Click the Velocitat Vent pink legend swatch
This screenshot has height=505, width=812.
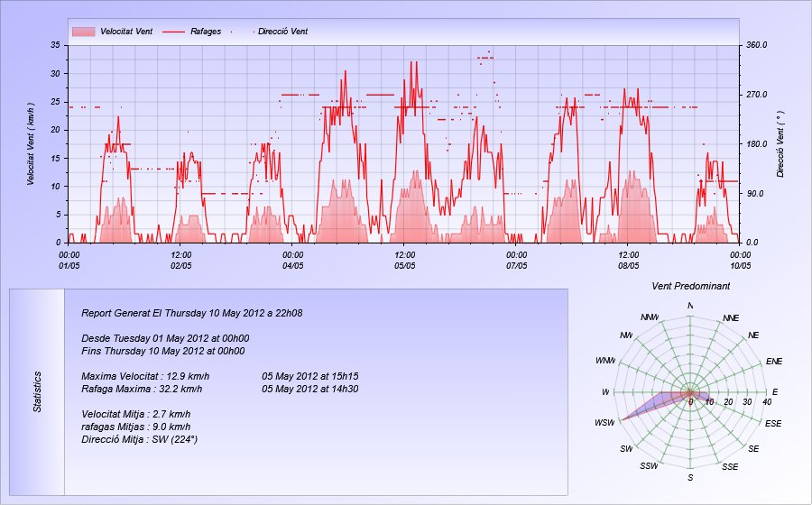(83, 32)
